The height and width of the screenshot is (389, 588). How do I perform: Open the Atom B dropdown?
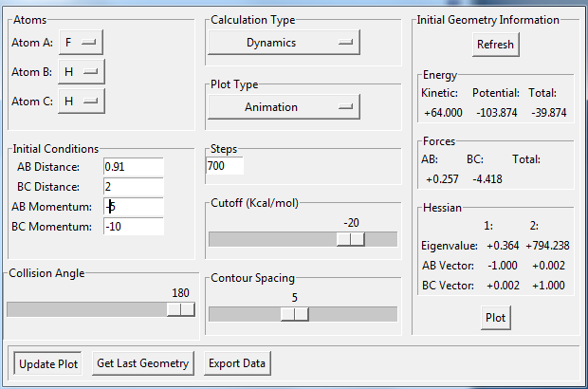pos(81,72)
